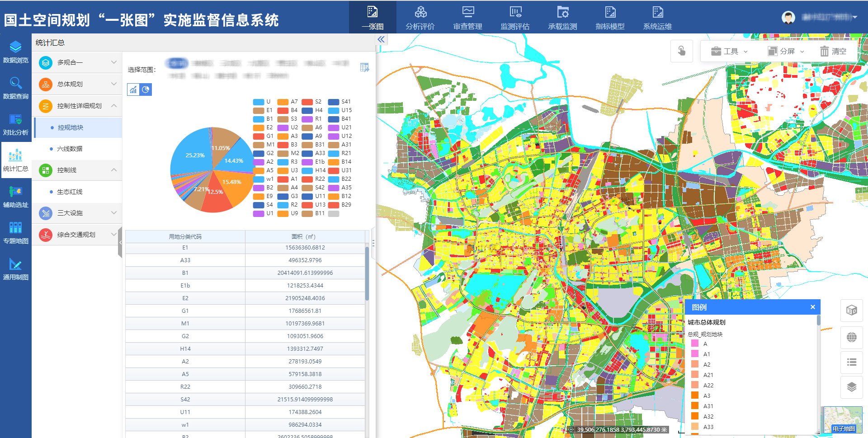Screen dimensions: 868x438
Task: Click the 总体规划 orange icon
Action: pos(46,84)
